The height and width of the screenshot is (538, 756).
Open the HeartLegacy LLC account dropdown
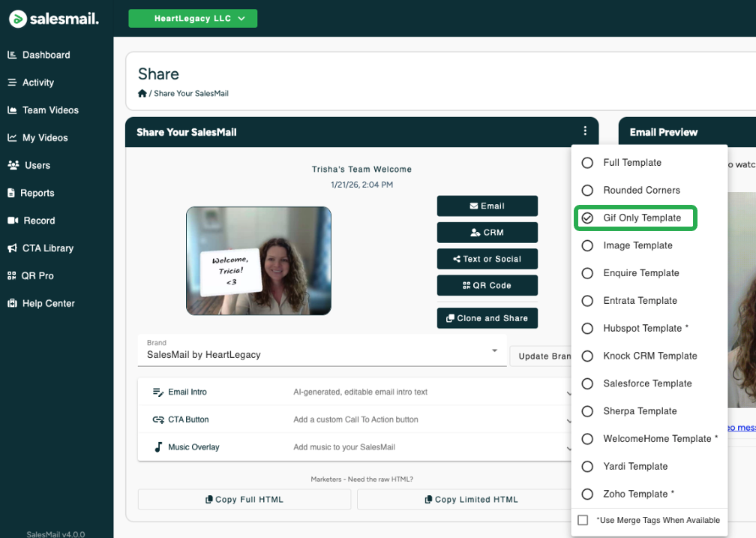tap(193, 19)
